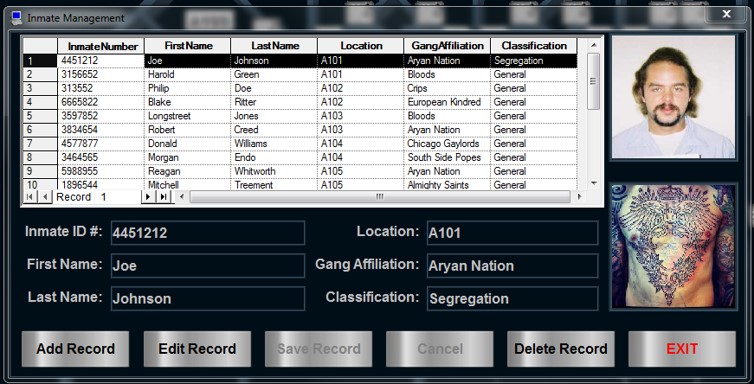Go to previous record arrow
The image size is (754, 384).
pyautogui.click(x=45, y=197)
